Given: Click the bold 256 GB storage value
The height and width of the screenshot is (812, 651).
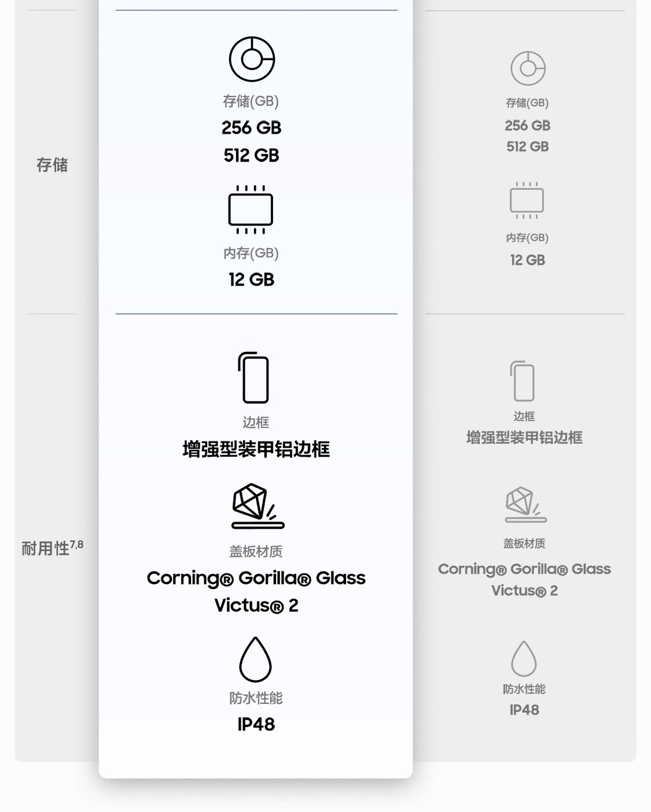Looking at the screenshot, I should click(x=251, y=128).
